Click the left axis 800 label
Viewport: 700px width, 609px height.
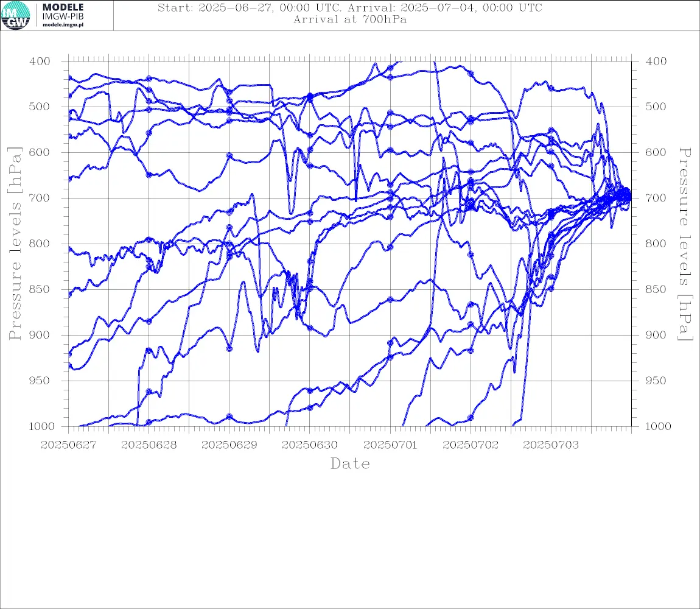tap(40, 244)
